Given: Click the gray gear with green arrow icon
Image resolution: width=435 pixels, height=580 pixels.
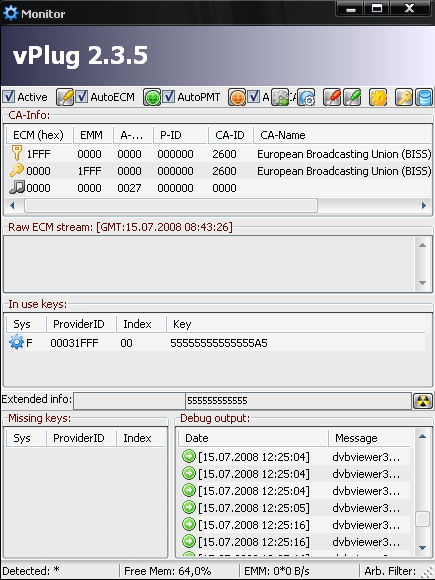Looking at the screenshot, I should 280,98.
